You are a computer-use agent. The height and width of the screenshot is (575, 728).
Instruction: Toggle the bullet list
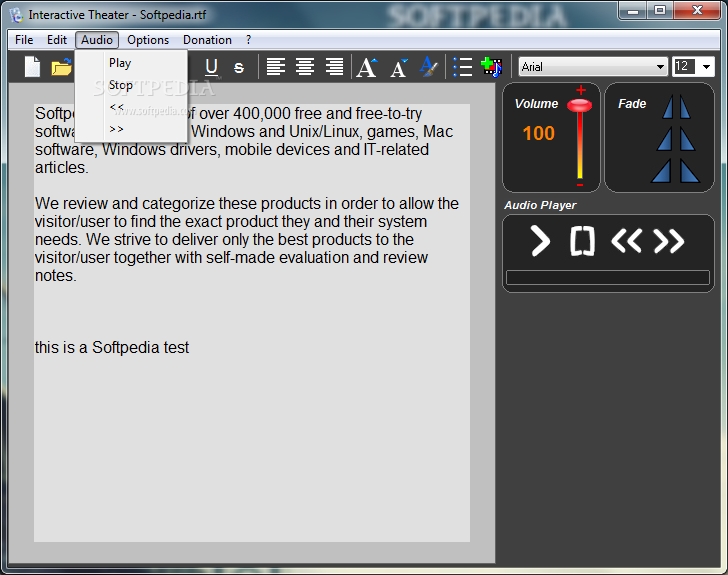[x=462, y=67]
